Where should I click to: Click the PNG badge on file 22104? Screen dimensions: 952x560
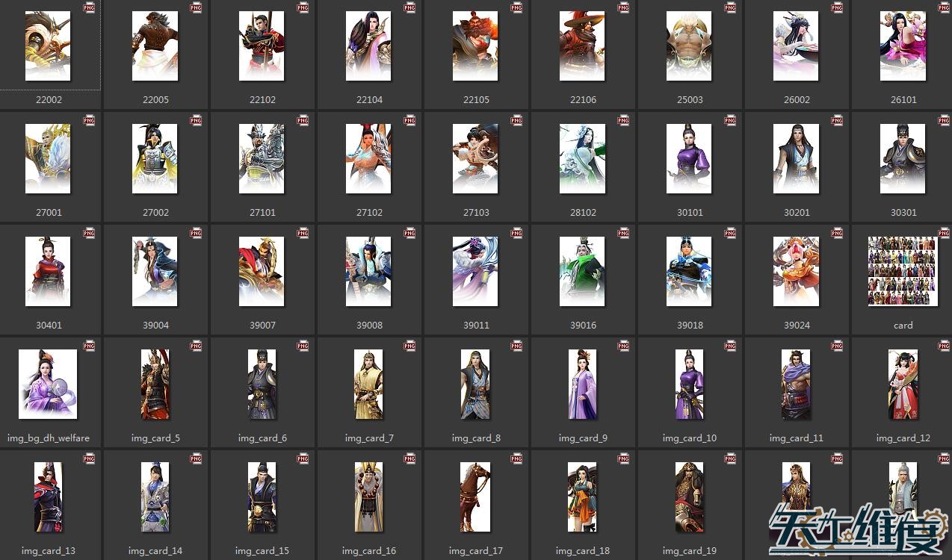[x=409, y=7]
